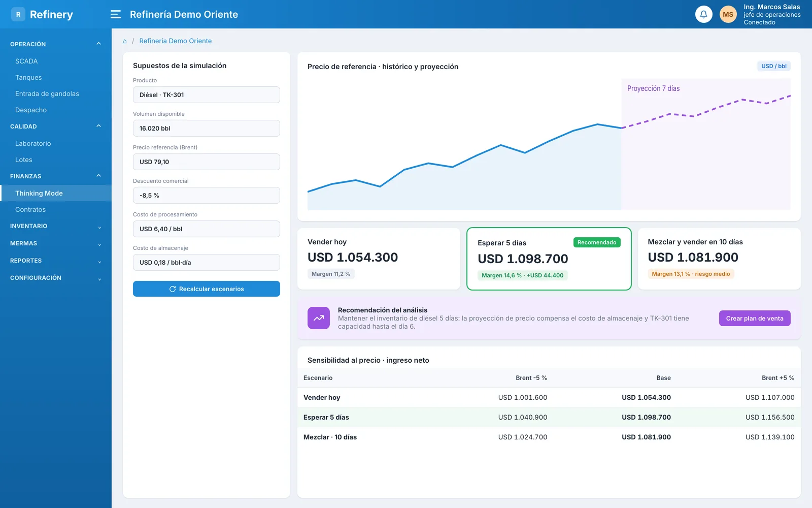Open the notifications bell
Screen dimensions: 812x508
(703, 14)
